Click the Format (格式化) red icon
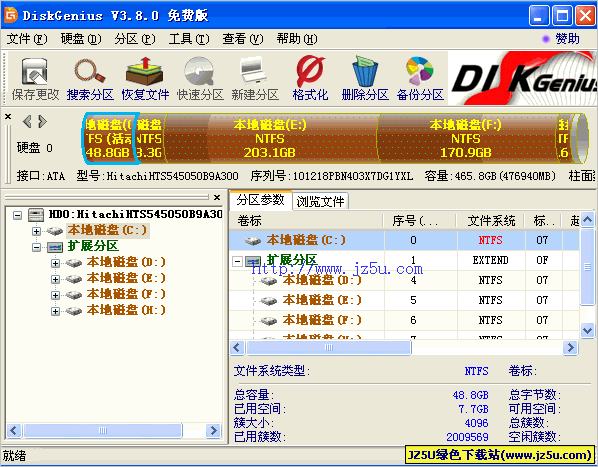 [x=310, y=71]
